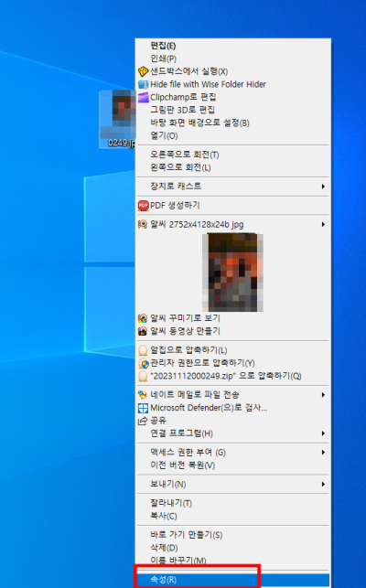
Task: Click the purple Clipchamp icon
Action: coord(143,97)
